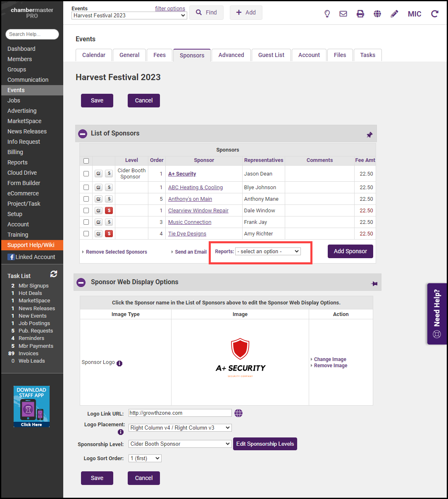448x499 pixels.
Task: Select the Music Connection row checkbox
Action: pyautogui.click(x=86, y=222)
